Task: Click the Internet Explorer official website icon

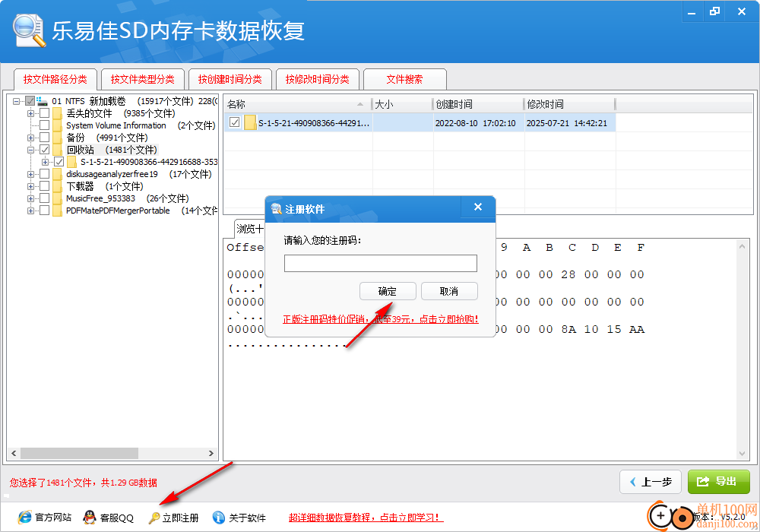Action: 25,518
